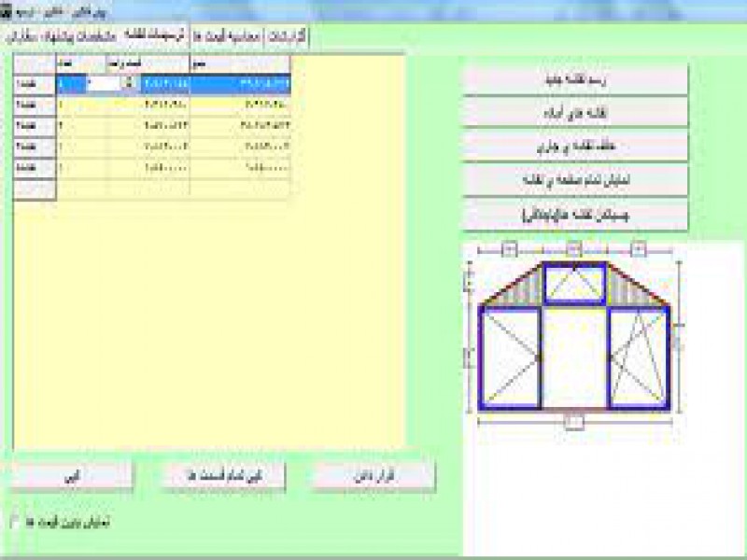This screenshot has height=560, width=747.
Task: Select the right tilt-turn pane in the drawing
Action: point(638,358)
